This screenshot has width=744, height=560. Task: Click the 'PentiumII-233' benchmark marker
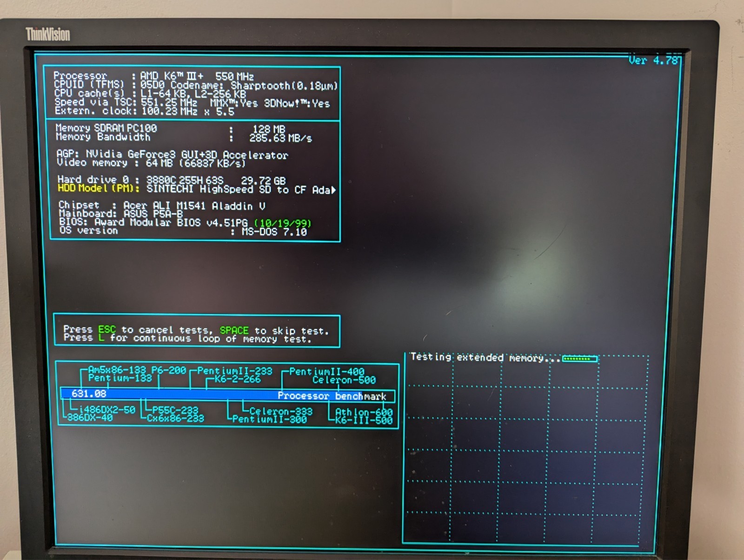click(x=235, y=371)
